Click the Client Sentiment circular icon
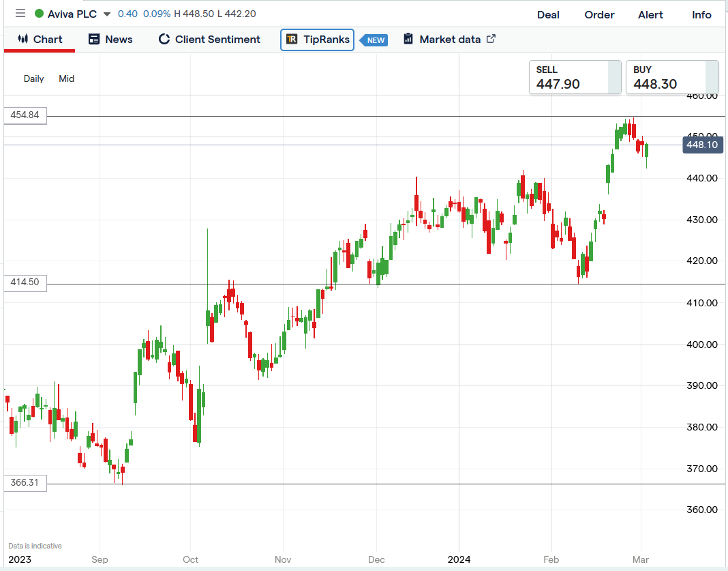Viewport: 728px width, 571px height. (164, 39)
